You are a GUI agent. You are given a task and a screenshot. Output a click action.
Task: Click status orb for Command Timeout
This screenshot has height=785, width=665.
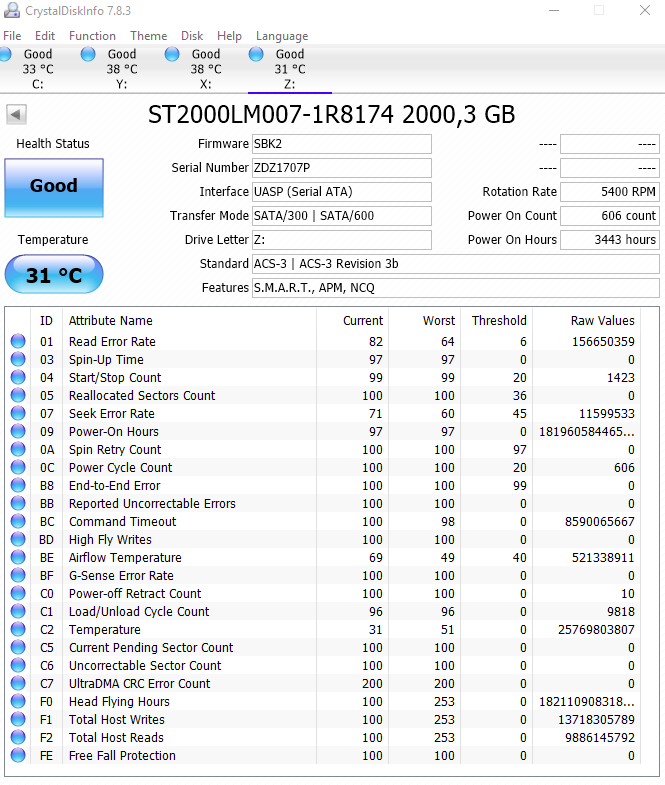[18, 521]
